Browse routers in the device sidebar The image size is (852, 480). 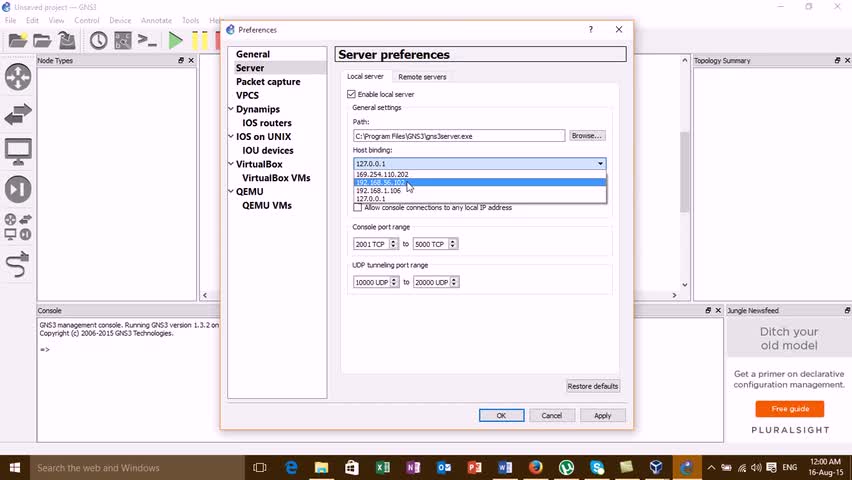pos(18,77)
